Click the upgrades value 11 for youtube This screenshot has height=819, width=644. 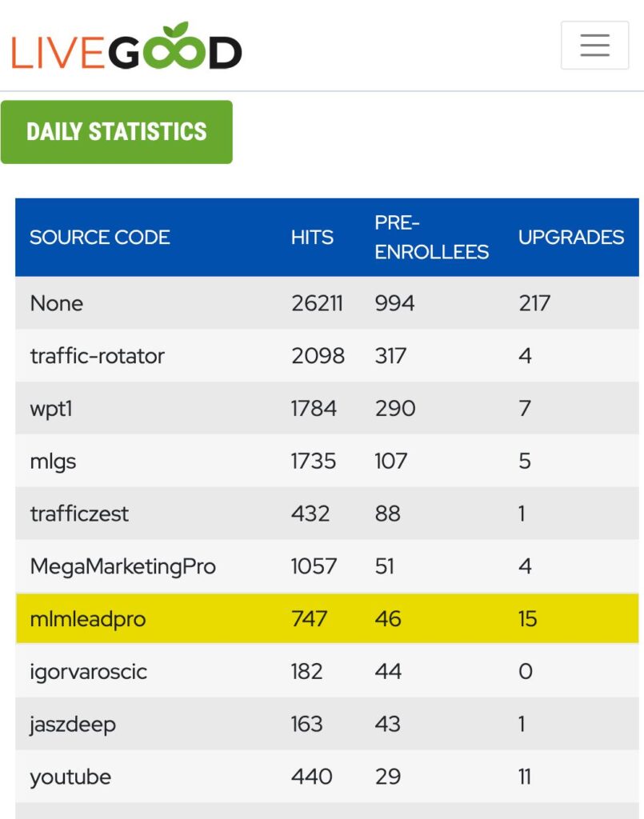(x=524, y=777)
